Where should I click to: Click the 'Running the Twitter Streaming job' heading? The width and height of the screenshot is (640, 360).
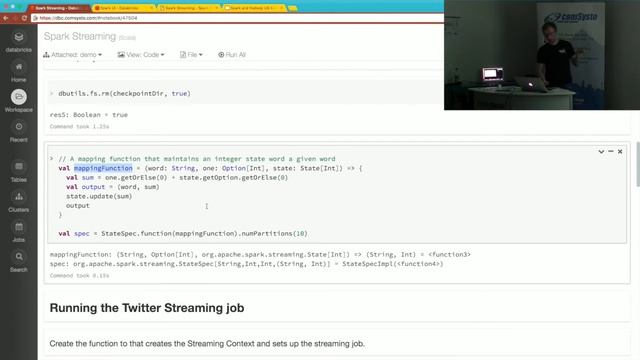(147, 308)
